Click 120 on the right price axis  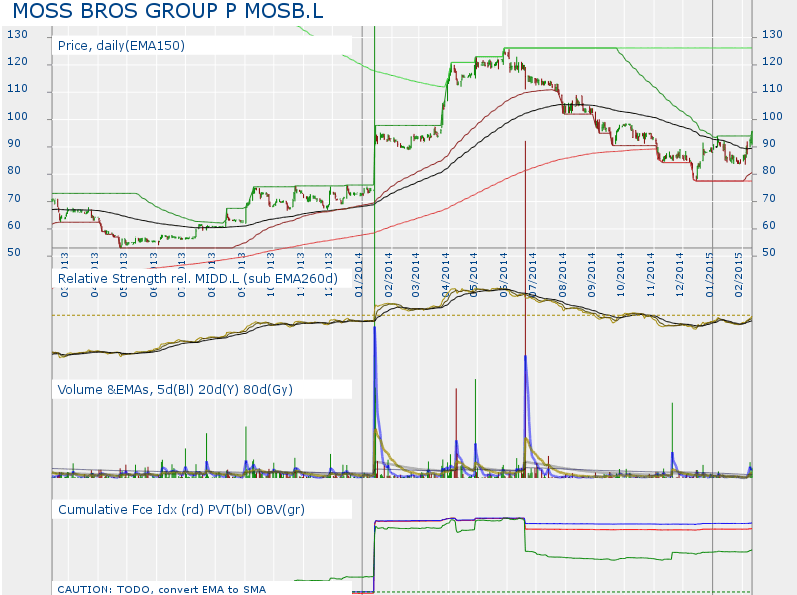coord(772,61)
